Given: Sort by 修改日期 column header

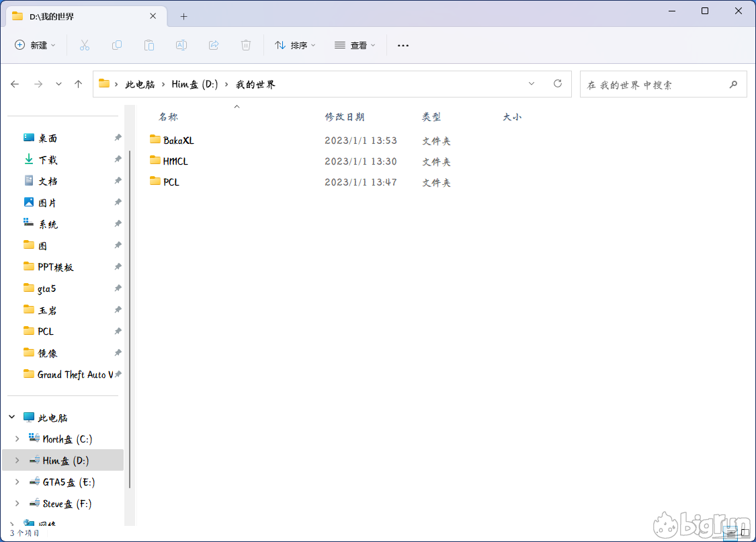Looking at the screenshot, I should pyautogui.click(x=345, y=117).
